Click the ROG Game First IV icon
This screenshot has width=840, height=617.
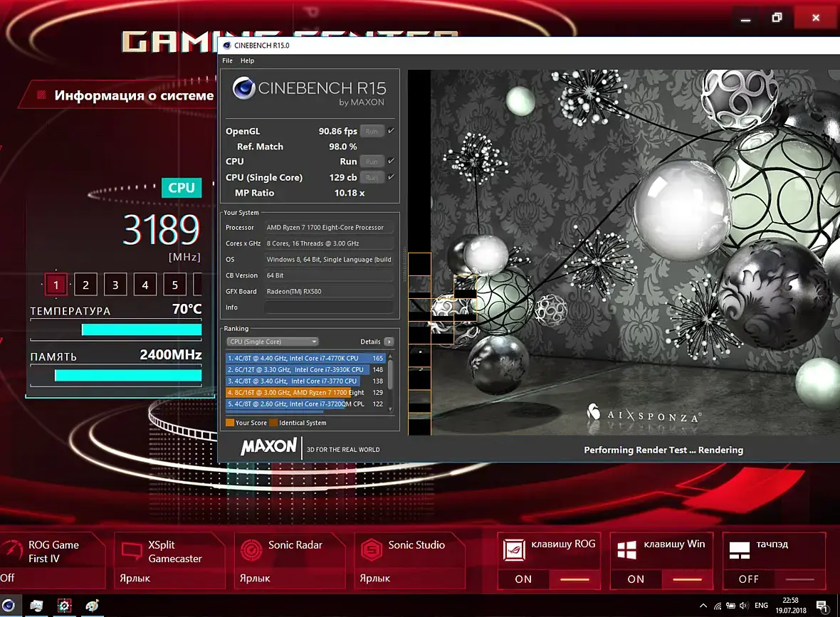coord(12,551)
